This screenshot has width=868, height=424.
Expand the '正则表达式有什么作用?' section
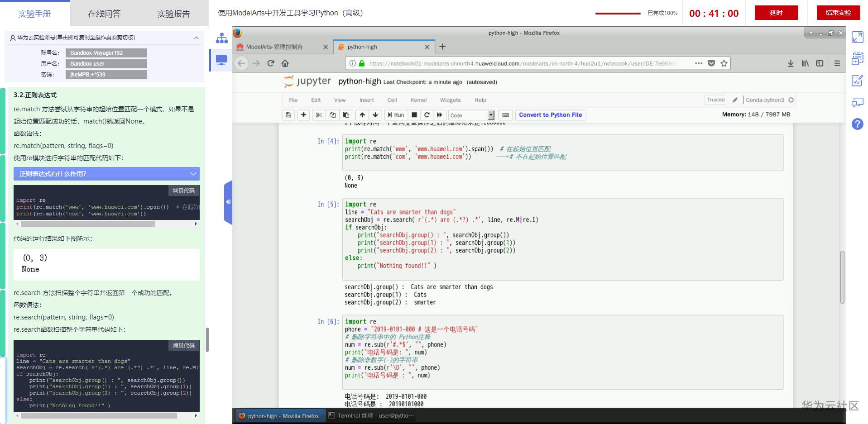[106, 174]
